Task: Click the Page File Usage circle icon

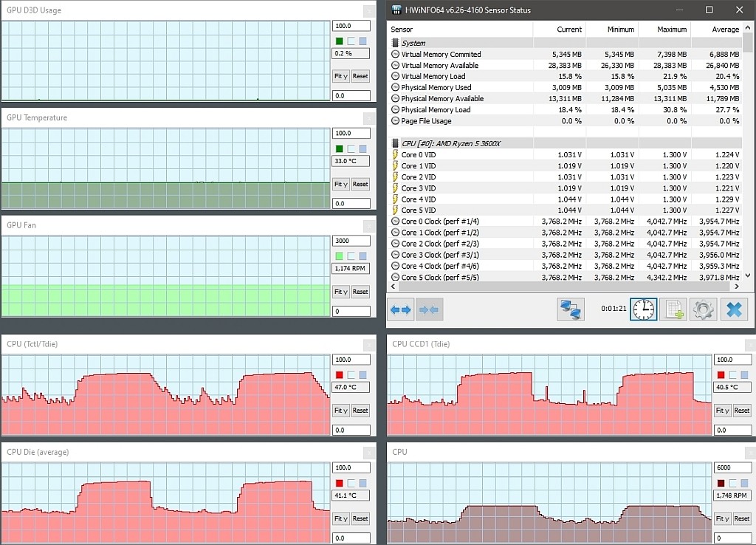Action: [x=396, y=120]
